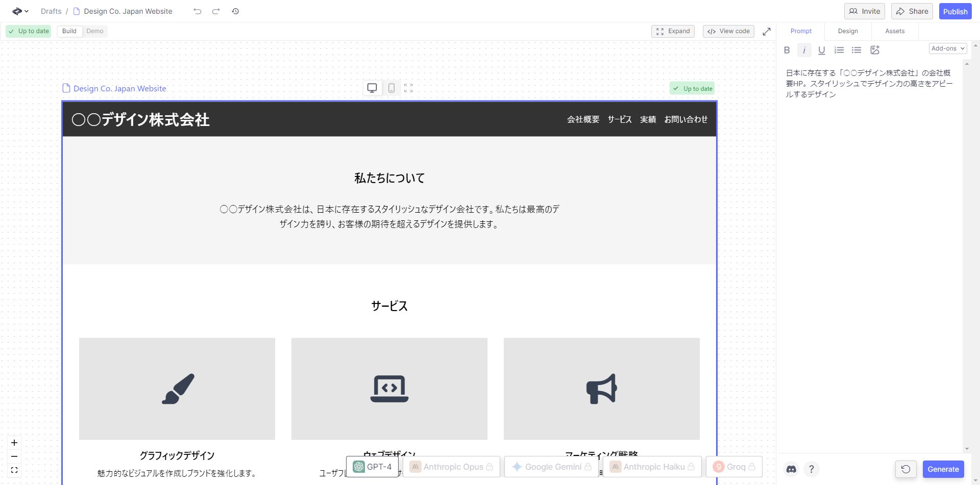Apply underline formatting to the prompt text
This screenshot has width=980, height=485.
point(821,50)
